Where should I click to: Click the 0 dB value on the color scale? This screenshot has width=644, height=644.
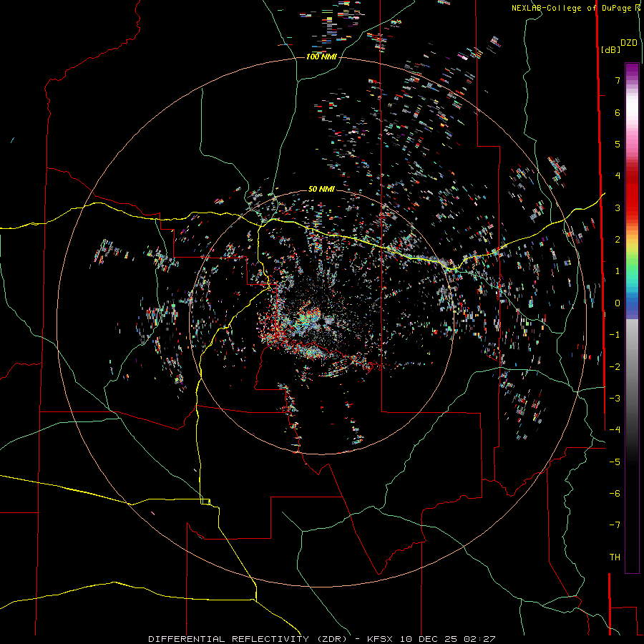(x=618, y=303)
